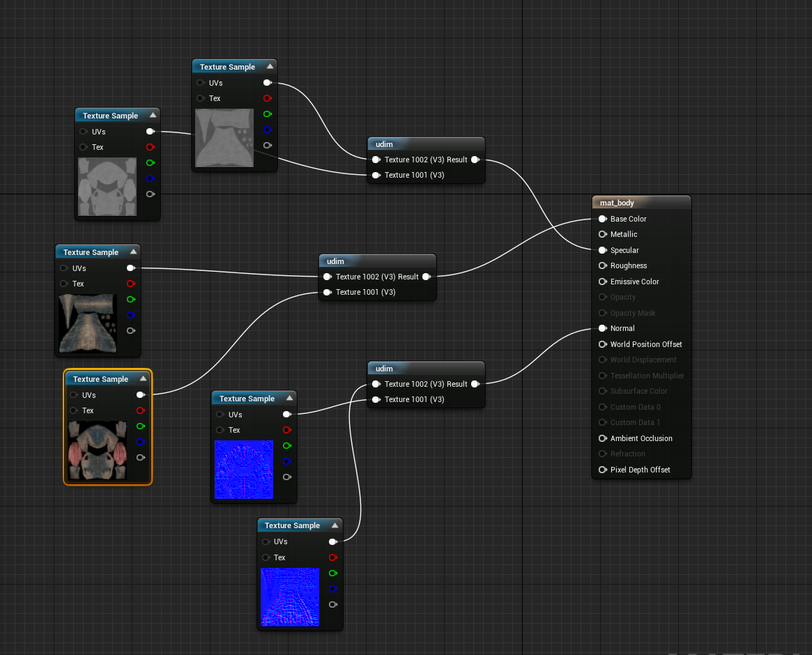The height and width of the screenshot is (655, 812).
Task: Select the Normal input pin on mat_body
Action: pos(602,328)
